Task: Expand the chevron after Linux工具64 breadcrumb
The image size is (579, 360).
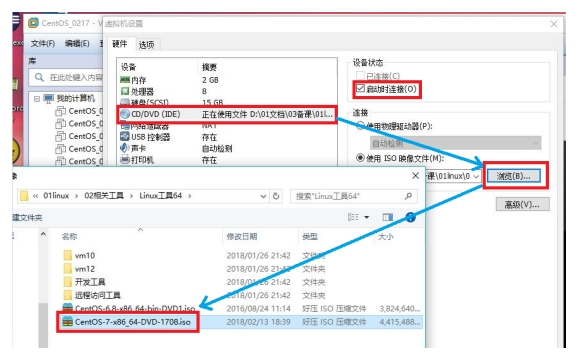Action: 189,196
